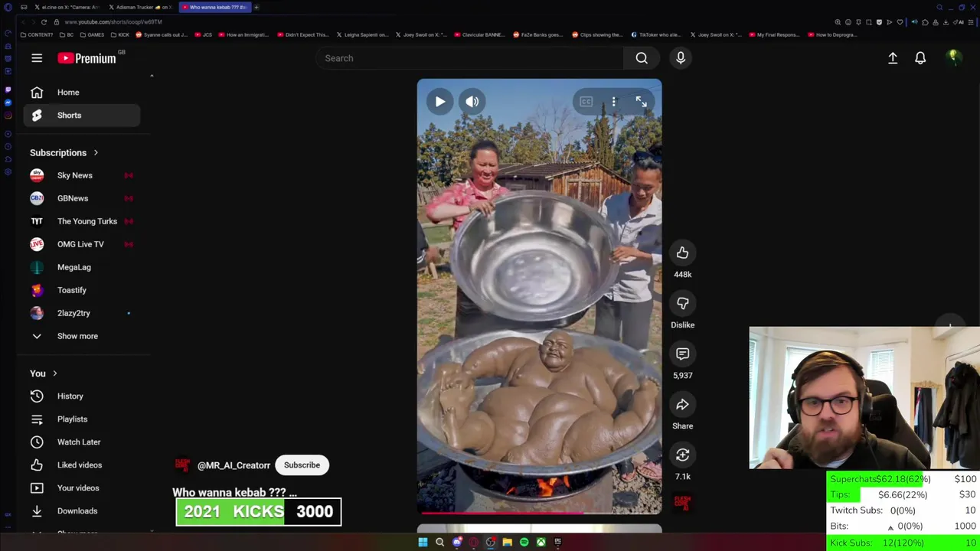Open watch History
The image size is (980, 551).
pos(82,396)
